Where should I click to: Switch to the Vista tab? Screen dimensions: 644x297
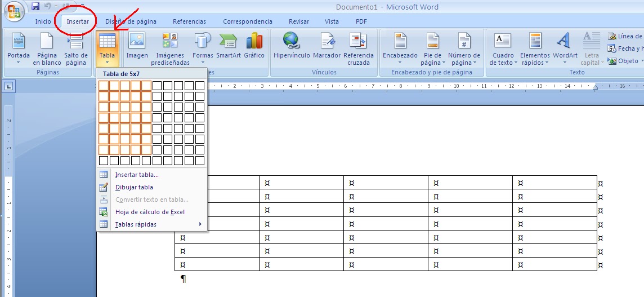[x=332, y=21]
